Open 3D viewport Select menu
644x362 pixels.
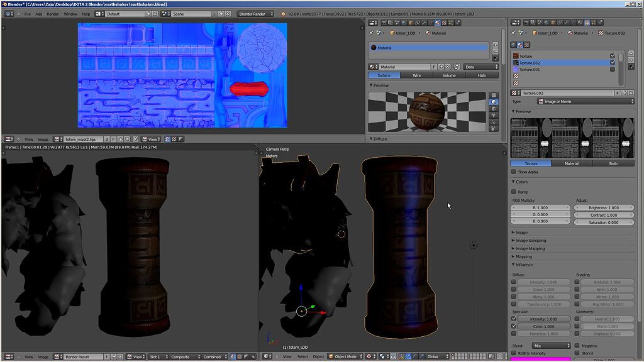(303, 357)
